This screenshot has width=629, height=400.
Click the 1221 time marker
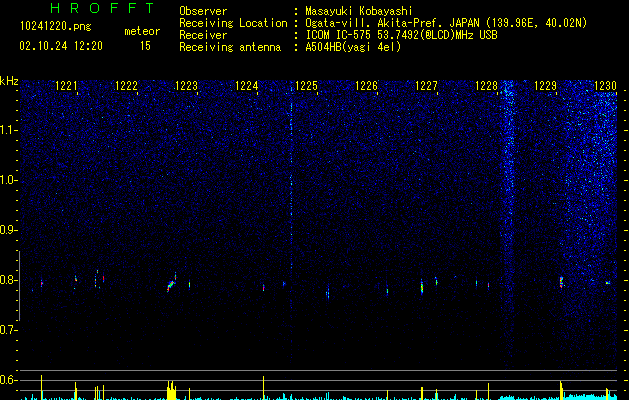tap(66, 85)
